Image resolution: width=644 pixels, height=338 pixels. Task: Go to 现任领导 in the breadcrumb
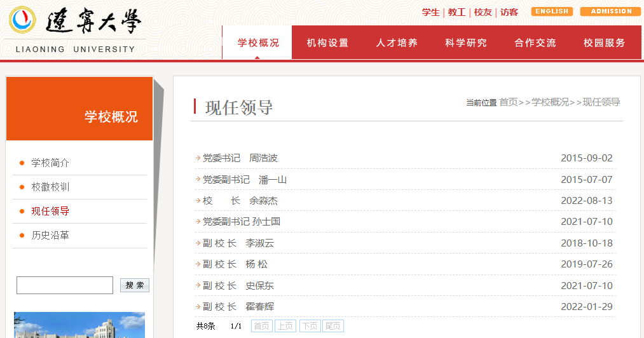point(601,102)
